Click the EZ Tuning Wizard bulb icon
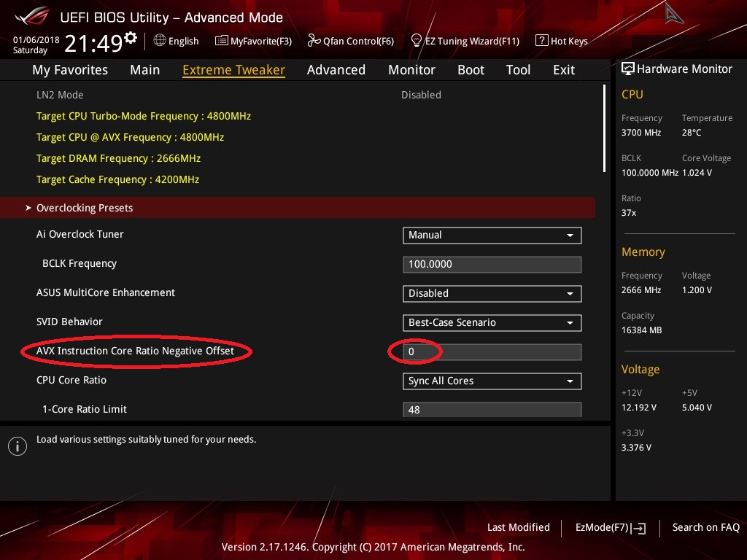The image size is (747, 560). coord(416,41)
